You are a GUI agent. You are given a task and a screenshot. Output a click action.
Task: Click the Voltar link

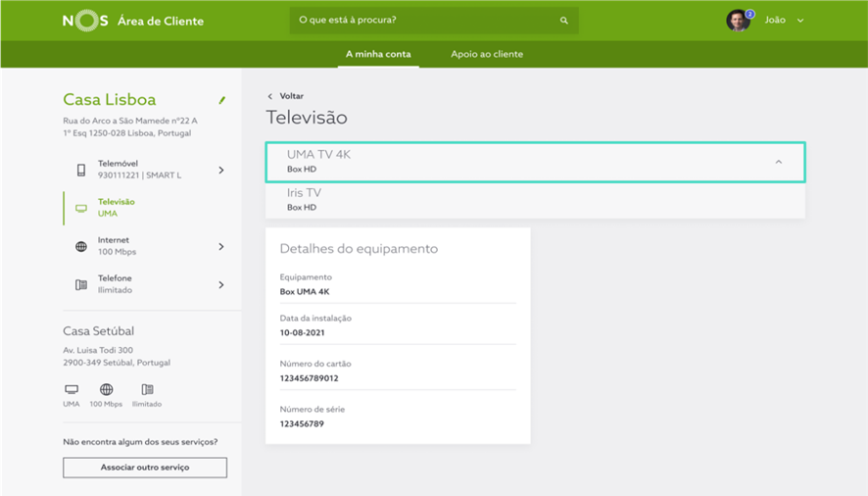tap(291, 96)
